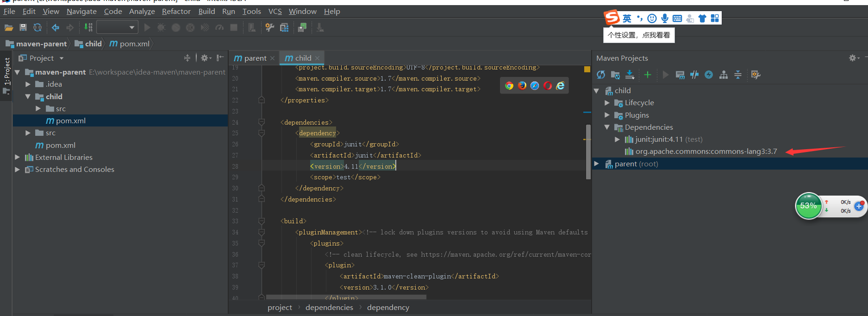Click the Open folder toolbar icon
Screen dimensions: 868x316
pos(9,28)
